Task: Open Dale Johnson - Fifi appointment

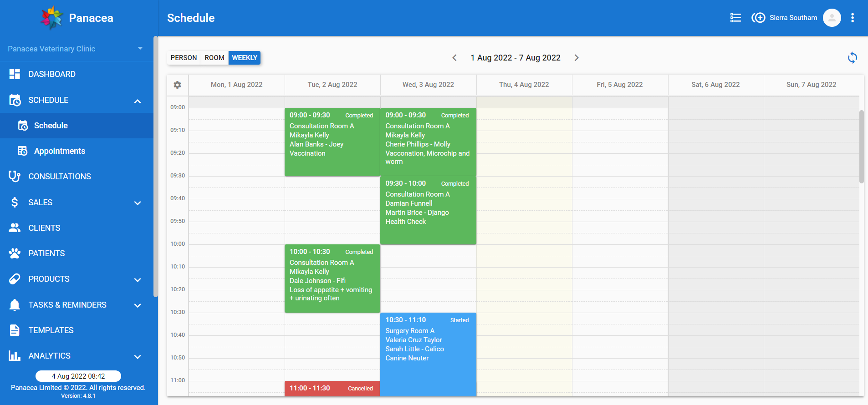Action: (332, 278)
